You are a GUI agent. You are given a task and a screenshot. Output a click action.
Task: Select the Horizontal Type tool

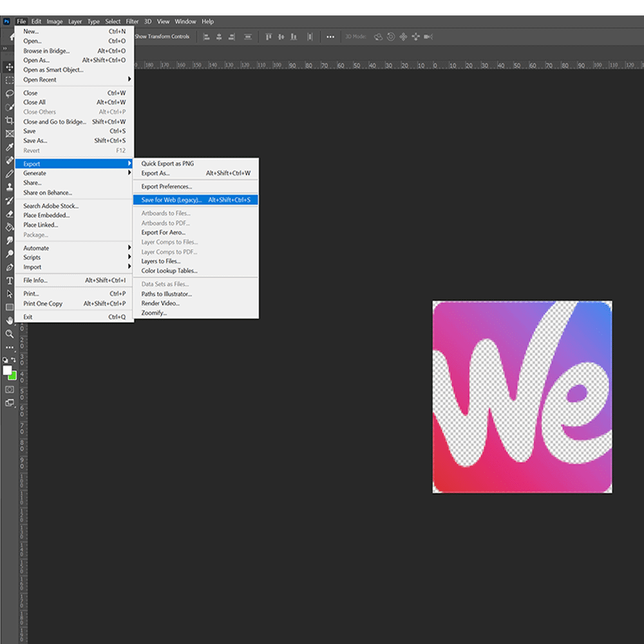(x=10, y=281)
